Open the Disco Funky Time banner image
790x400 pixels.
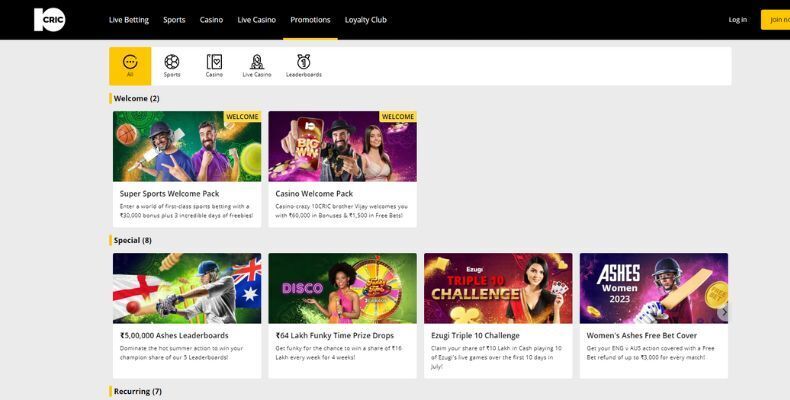coord(343,288)
